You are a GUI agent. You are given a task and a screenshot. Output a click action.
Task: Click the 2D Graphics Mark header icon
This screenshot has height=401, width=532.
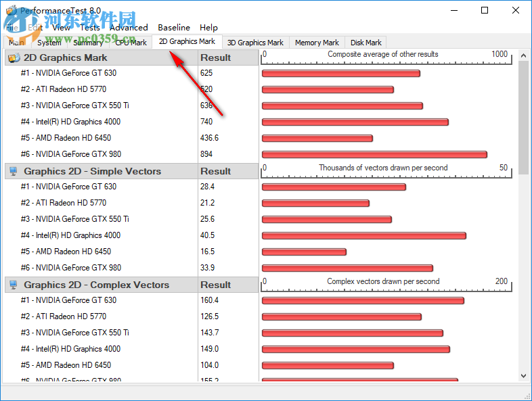coord(14,57)
